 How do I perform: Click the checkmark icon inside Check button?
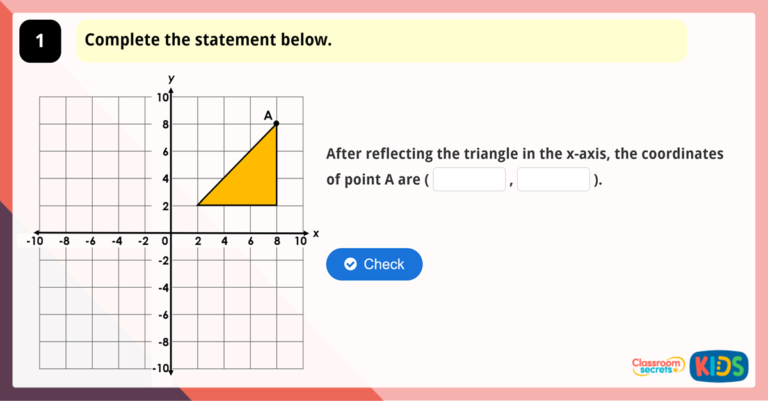click(350, 264)
